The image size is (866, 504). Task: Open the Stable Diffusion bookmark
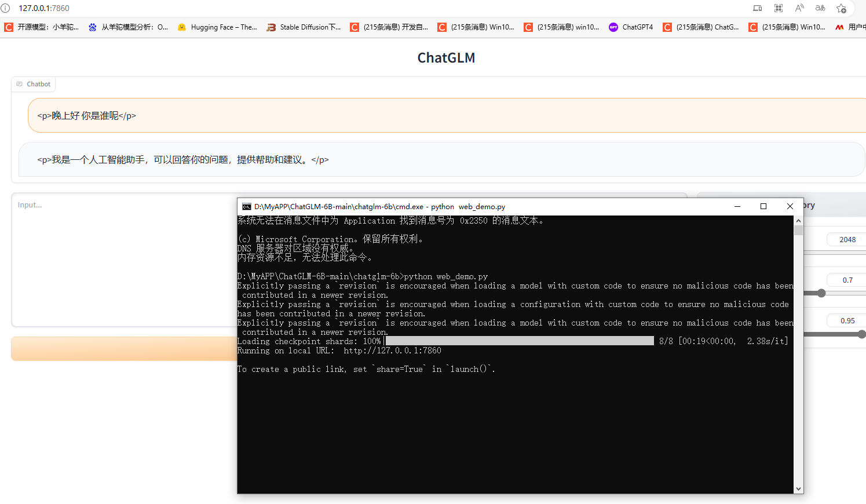(x=304, y=27)
